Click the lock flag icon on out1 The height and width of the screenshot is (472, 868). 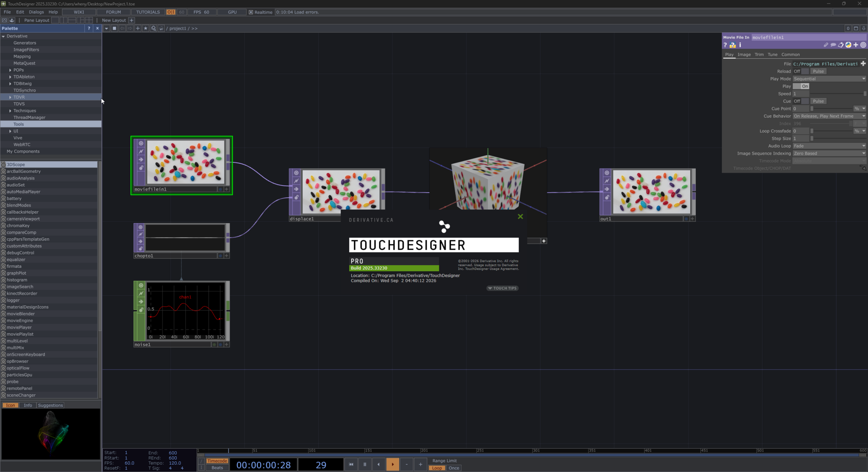pos(607,198)
